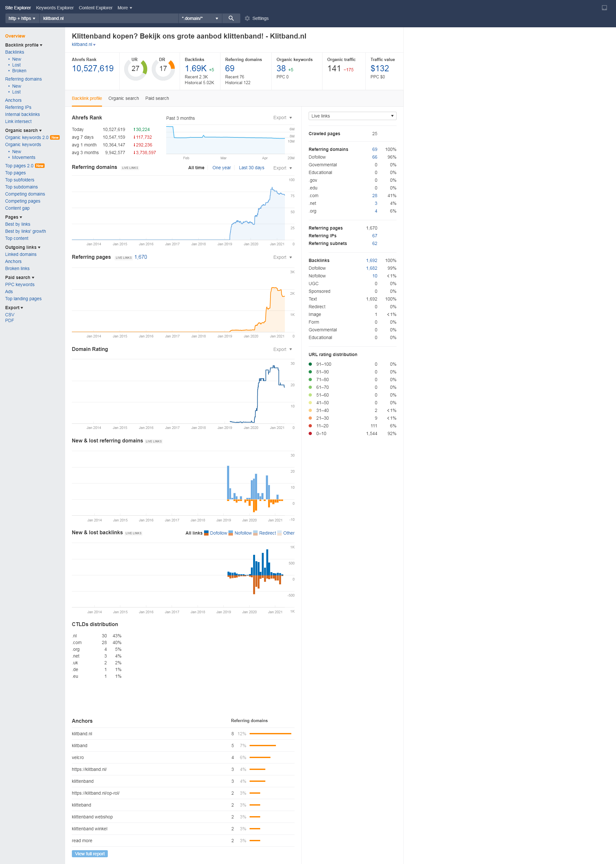Click the Traffic value $132

380,68
